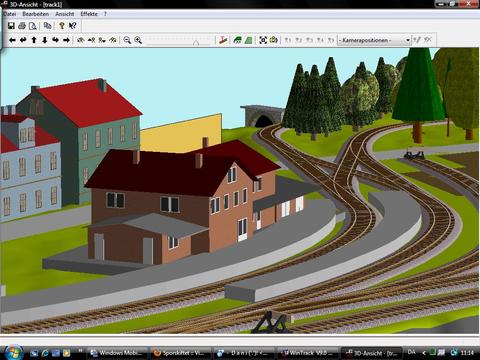Move camera with the up arrow
This screenshot has width=480, height=360.
point(34,40)
